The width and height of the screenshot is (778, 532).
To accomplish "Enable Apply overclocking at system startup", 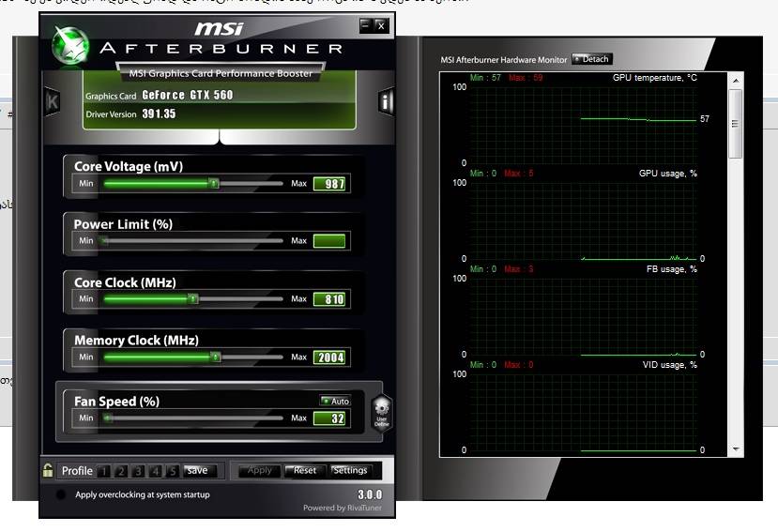I will point(61,494).
